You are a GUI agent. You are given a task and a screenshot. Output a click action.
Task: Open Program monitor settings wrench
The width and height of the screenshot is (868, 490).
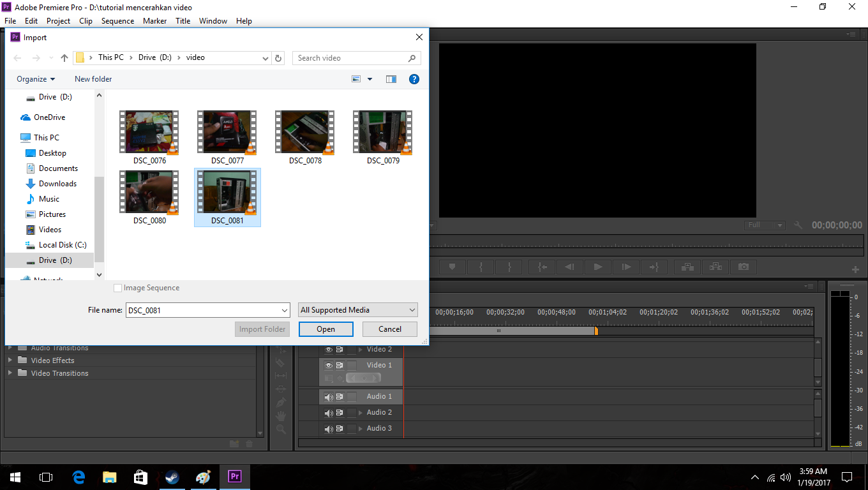click(798, 225)
